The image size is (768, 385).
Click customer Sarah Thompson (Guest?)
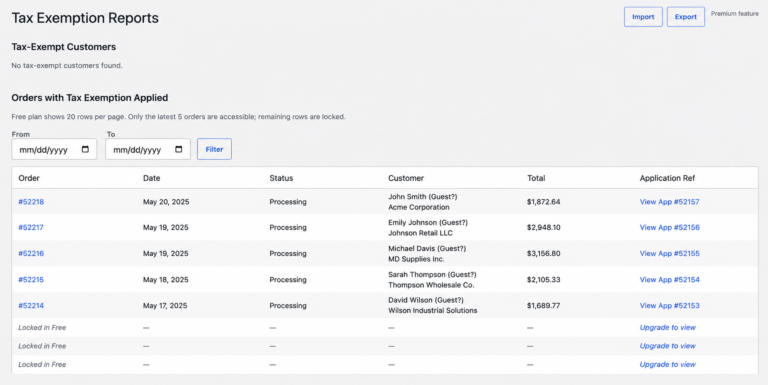coord(432,274)
